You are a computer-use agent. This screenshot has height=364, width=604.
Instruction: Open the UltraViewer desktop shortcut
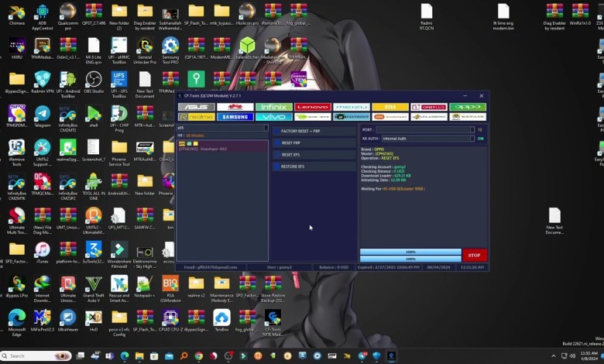click(68, 321)
